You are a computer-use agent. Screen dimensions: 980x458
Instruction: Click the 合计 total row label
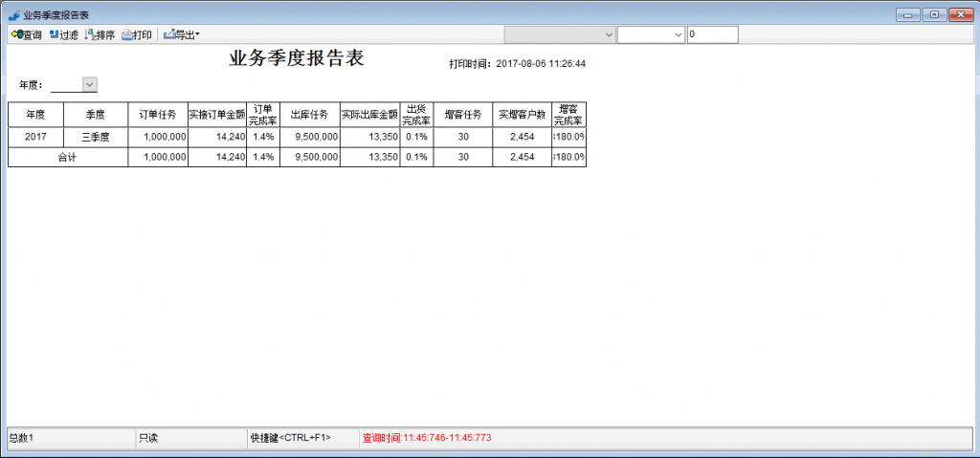pyautogui.click(x=67, y=157)
